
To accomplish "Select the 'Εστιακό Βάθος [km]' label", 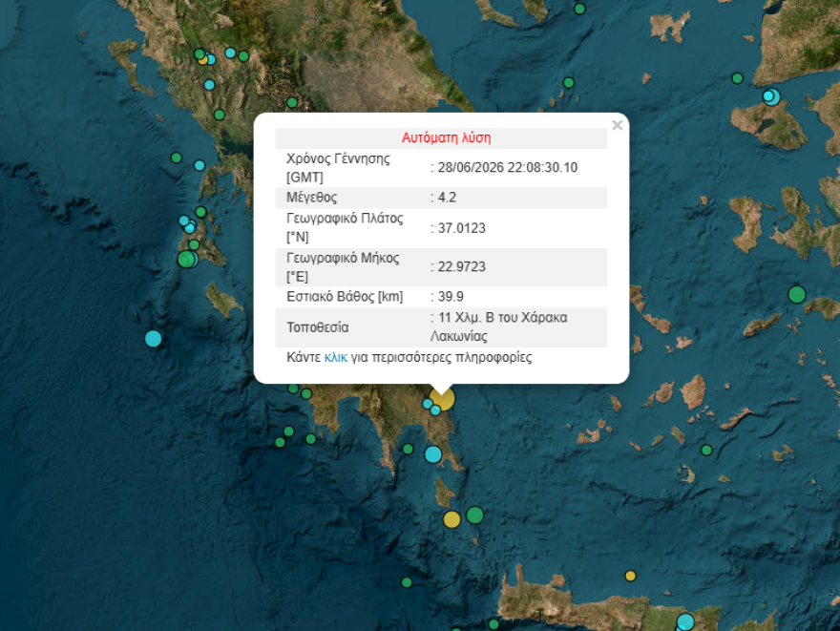I will click(x=345, y=296).
